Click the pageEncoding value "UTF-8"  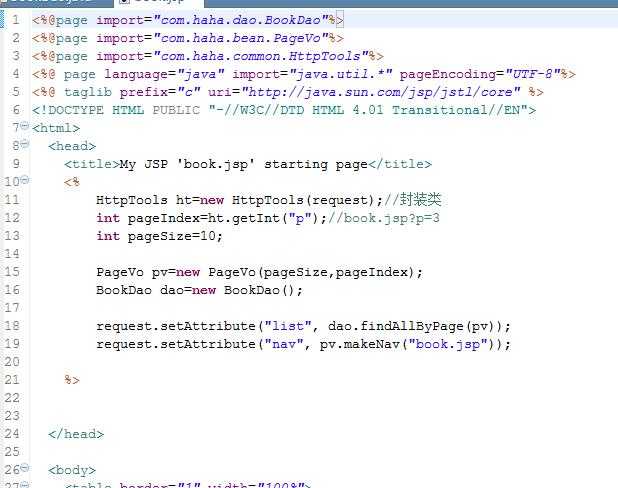coord(533,74)
